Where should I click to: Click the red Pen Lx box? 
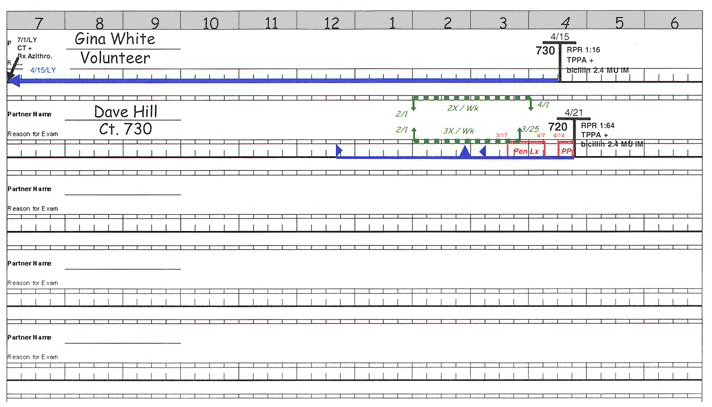[x=527, y=150]
